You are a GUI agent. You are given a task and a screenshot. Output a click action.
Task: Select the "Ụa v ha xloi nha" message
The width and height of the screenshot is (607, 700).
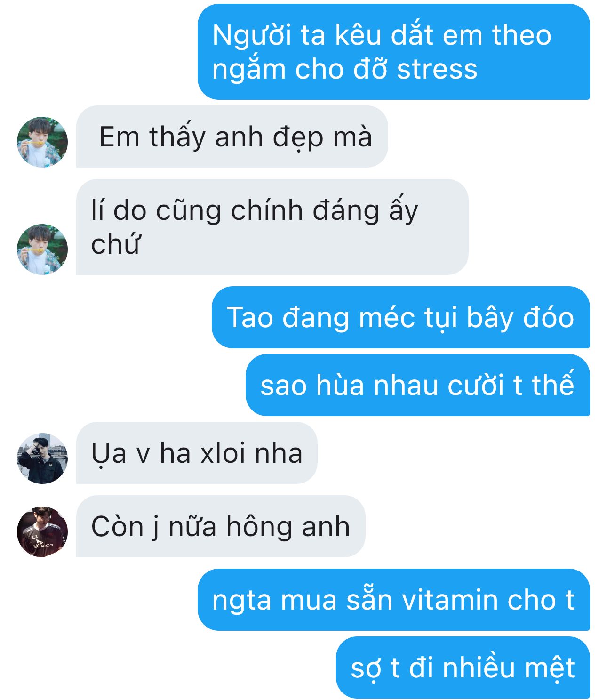[197, 453]
